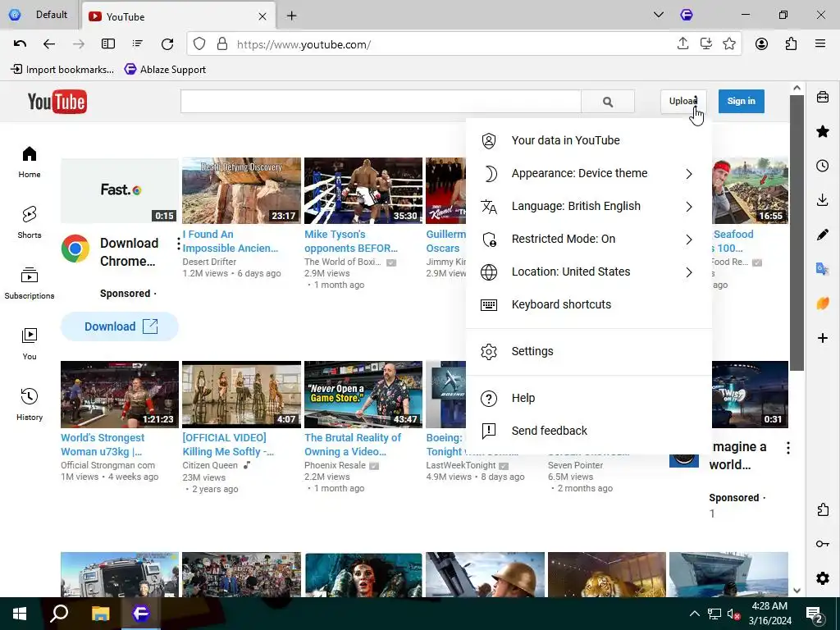The image size is (840, 630).
Task: Open Subscriptions in the sidebar
Action: pyautogui.click(x=30, y=283)
